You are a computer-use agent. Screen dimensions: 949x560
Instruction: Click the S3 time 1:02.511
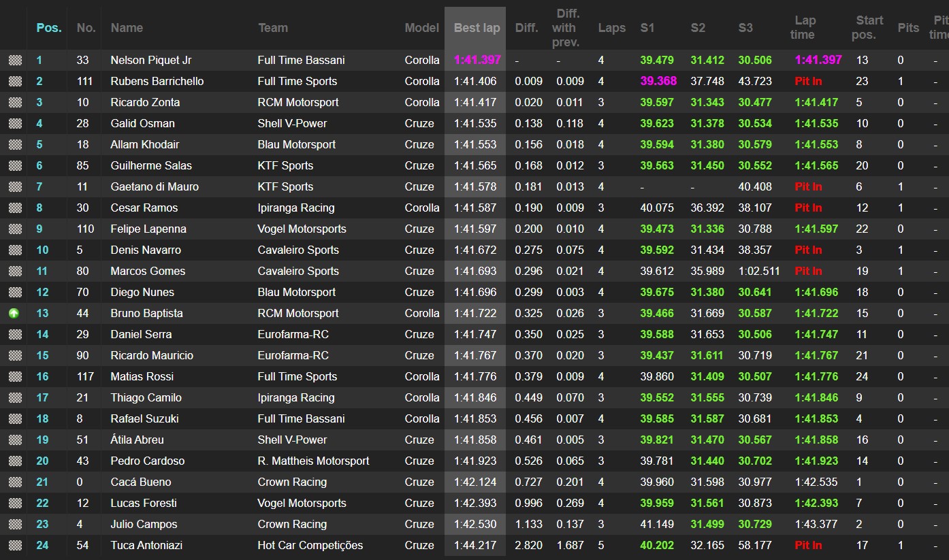click(x=759, y=271)
